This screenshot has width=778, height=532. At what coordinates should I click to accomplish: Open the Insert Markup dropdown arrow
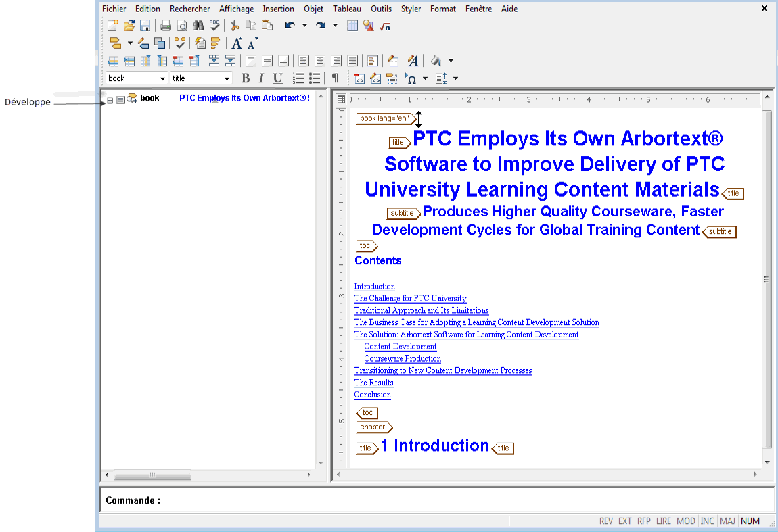coord(130,43)
